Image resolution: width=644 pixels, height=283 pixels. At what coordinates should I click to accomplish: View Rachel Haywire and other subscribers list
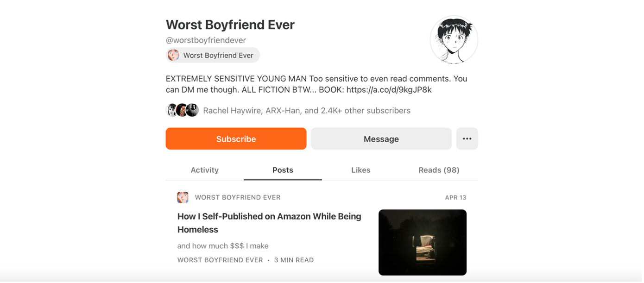tap(308, 111)
